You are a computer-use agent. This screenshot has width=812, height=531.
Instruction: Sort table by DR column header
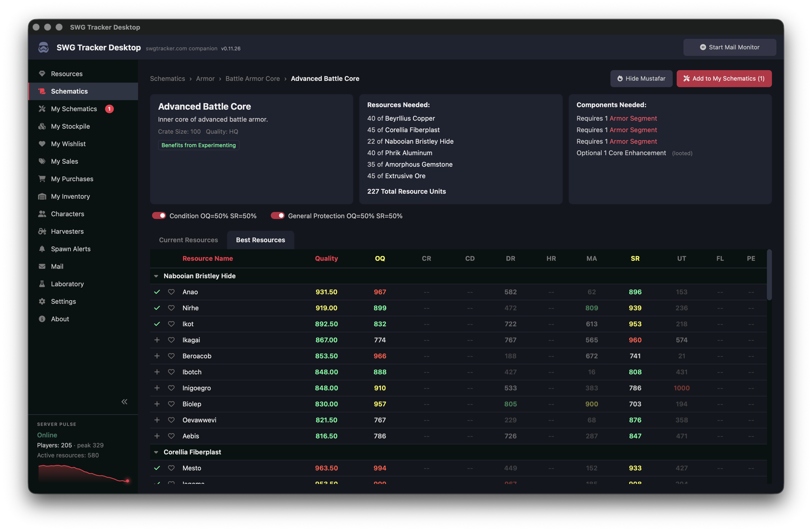click(510, 258)
